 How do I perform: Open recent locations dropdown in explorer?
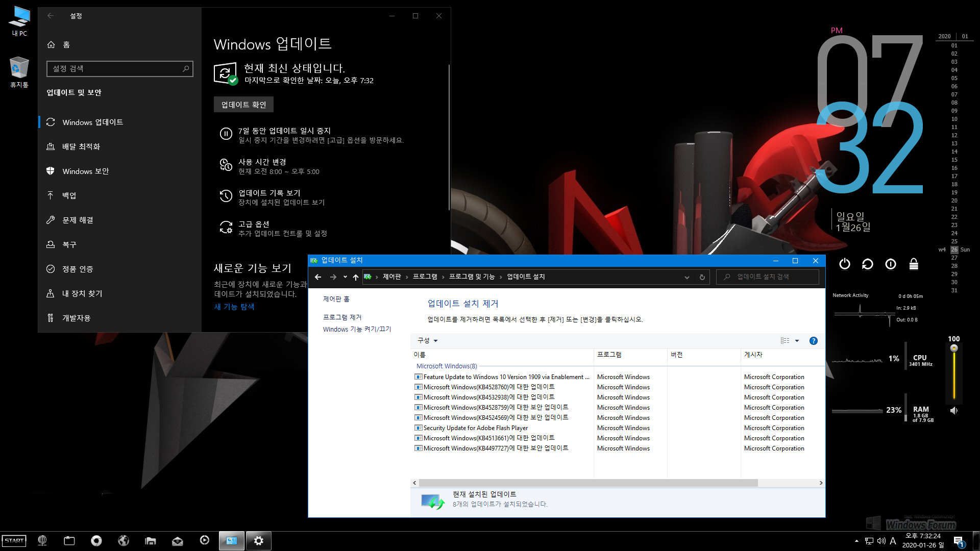345,277
